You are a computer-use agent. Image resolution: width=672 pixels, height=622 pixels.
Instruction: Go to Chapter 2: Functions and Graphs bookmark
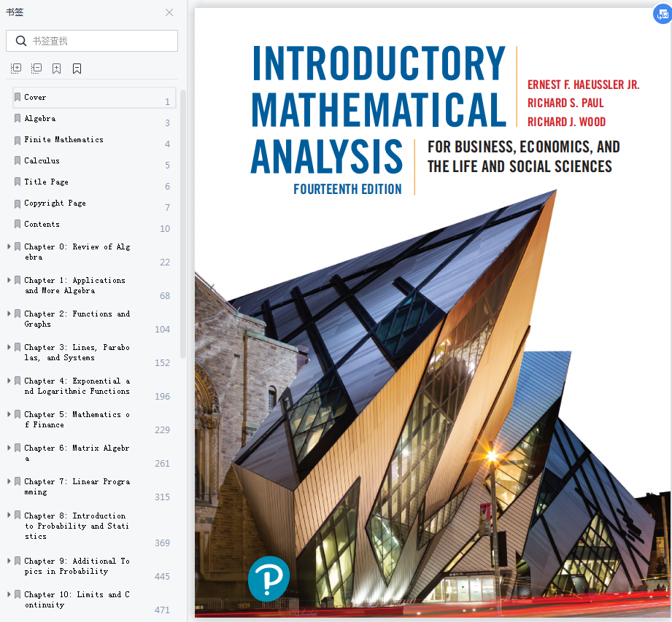77,319
